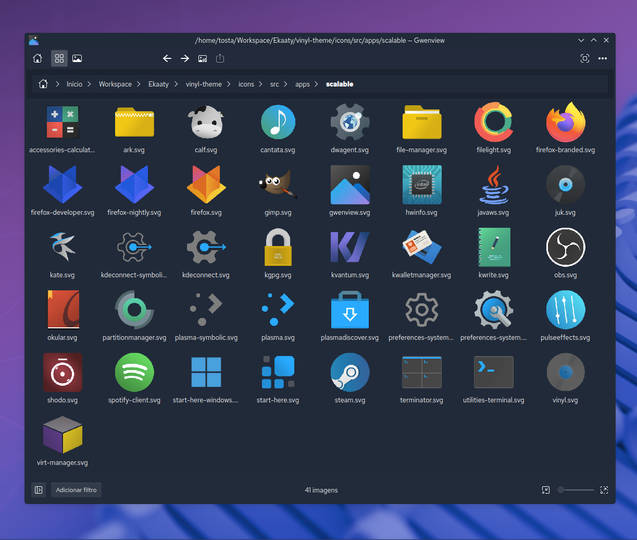The image size is (637, 540).
Task: Select the gwenview.svg thumbnail
Action: click(x=350, y=184)
